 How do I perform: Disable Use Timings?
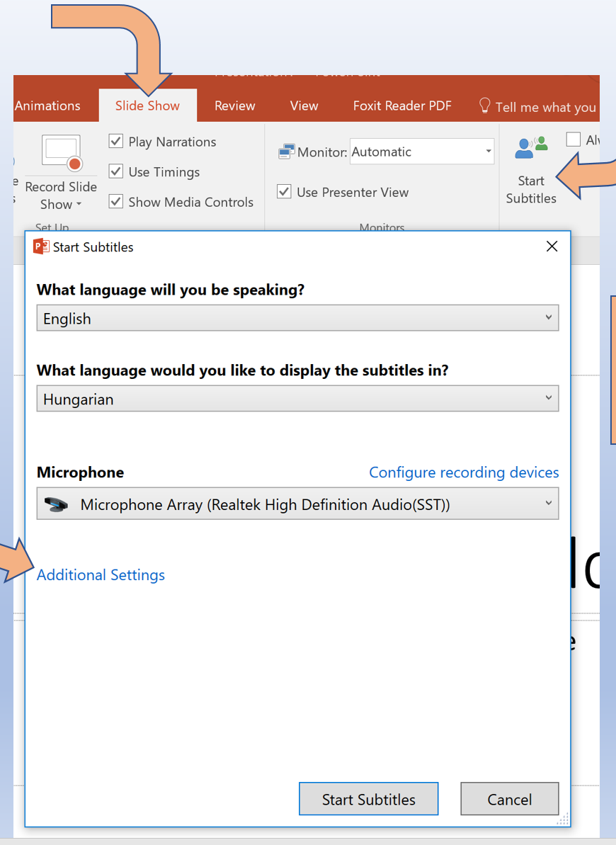(115, 171)
